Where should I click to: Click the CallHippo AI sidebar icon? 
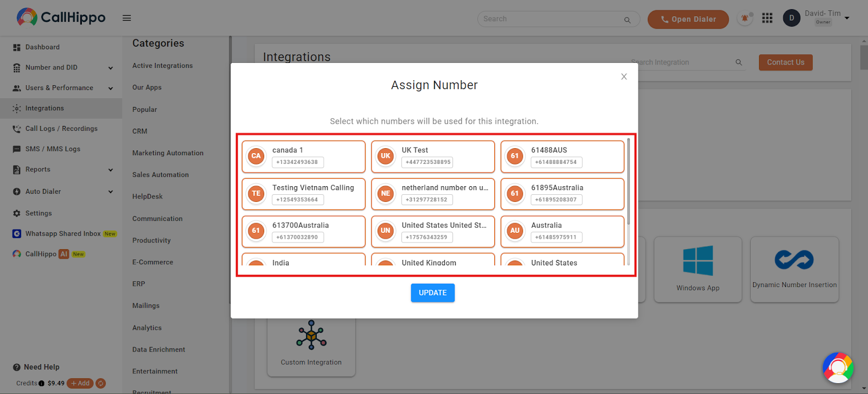click(x=17, y=254)
